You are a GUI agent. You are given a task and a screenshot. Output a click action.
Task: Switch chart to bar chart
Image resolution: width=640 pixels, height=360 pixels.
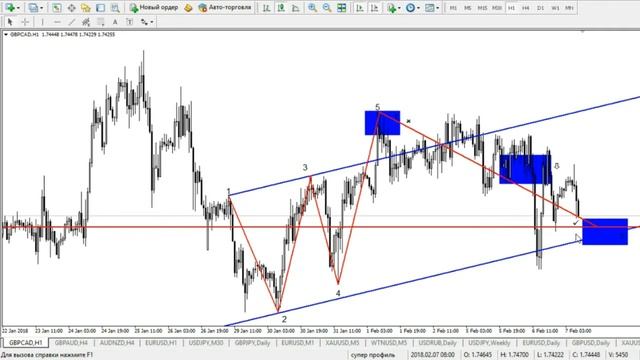pyautogui.click(x=266, y=8)
